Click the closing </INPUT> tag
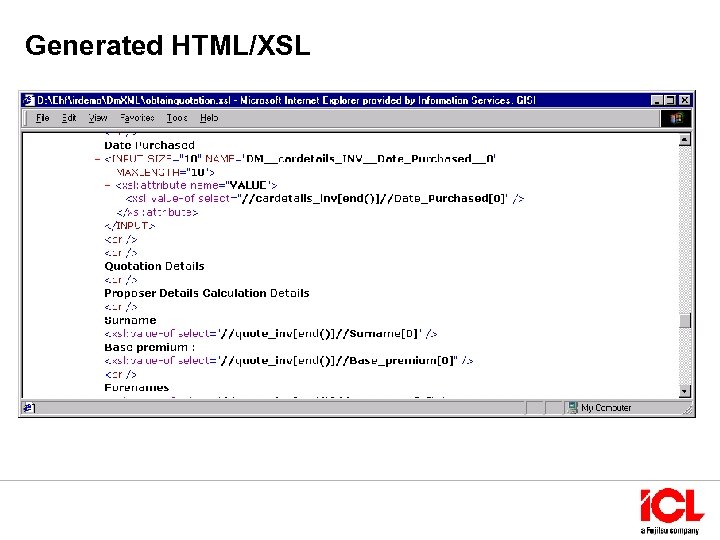The image size is (720, 540). (x=129, y=226)
